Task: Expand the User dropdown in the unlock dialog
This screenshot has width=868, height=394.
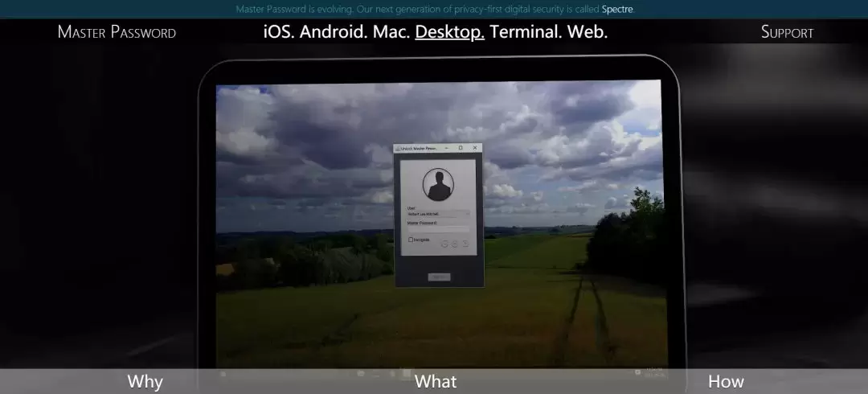Action: [439, 214]
